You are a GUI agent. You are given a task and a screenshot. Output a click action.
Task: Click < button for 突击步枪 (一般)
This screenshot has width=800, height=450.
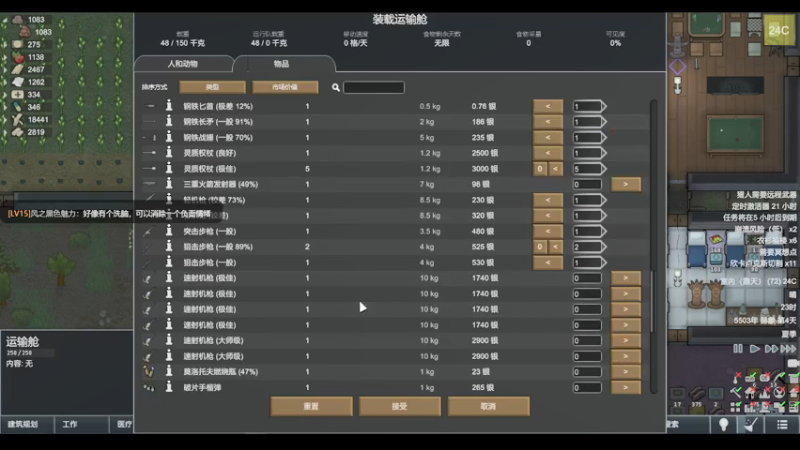pos(548,231)
